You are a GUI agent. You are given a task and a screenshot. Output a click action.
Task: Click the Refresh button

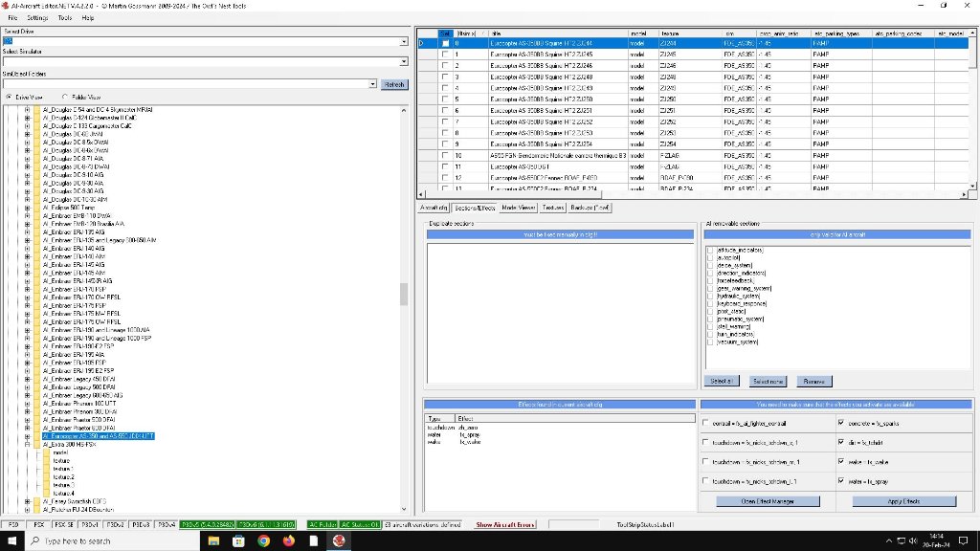click(x=394, y=84)
